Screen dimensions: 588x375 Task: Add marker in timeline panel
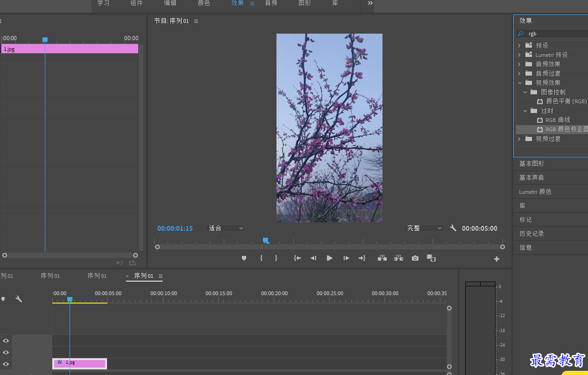tap(3, 299)
